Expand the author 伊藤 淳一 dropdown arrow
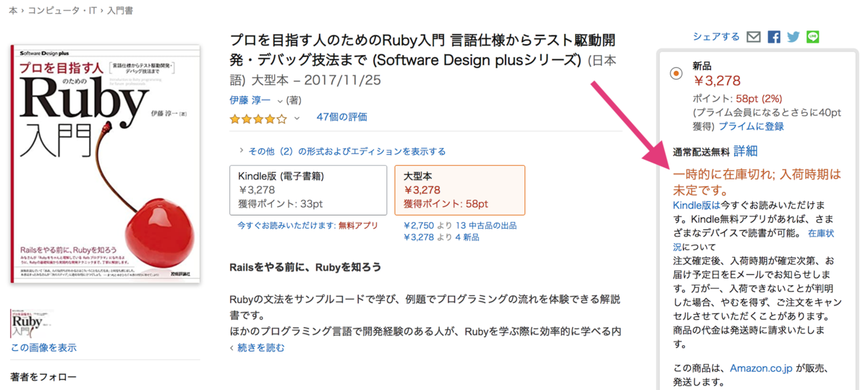 point(280,101)
